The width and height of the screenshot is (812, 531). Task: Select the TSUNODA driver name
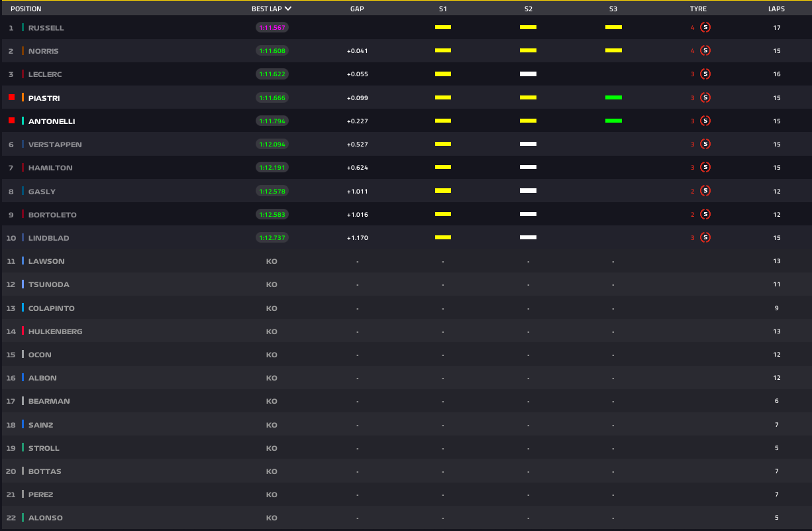tap(49, 284)
